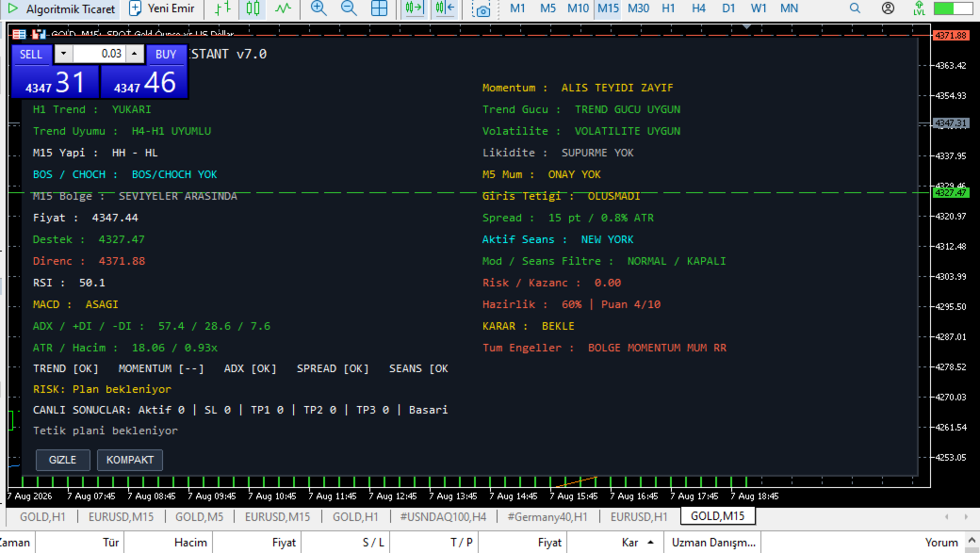Switch to GOLD,M15 chart tab
The image size is (980, 553).
(x=717, y=516)
